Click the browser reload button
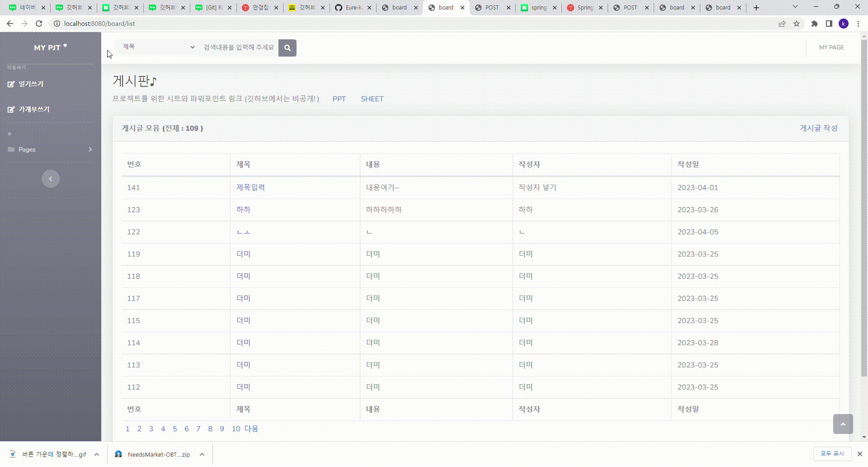868x467 pixels. [39, 24]
